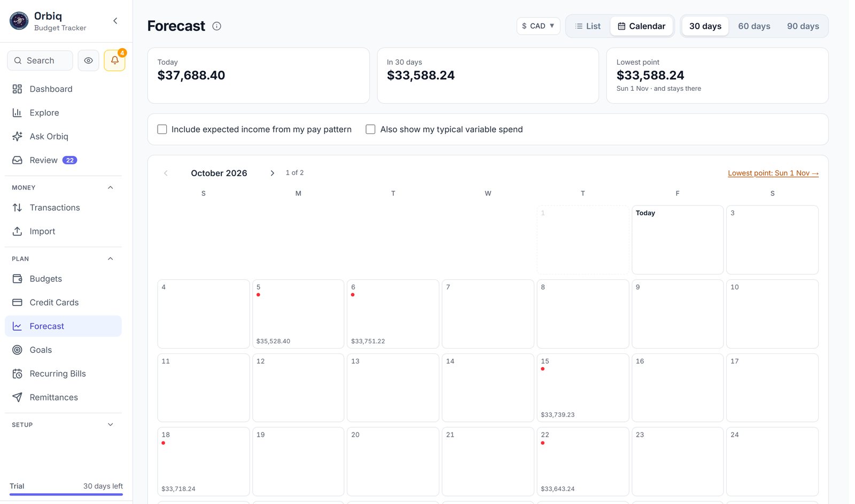The image size is (855, 504).
Task: Enable include expected income checkbox
Action: pos(162,129)
